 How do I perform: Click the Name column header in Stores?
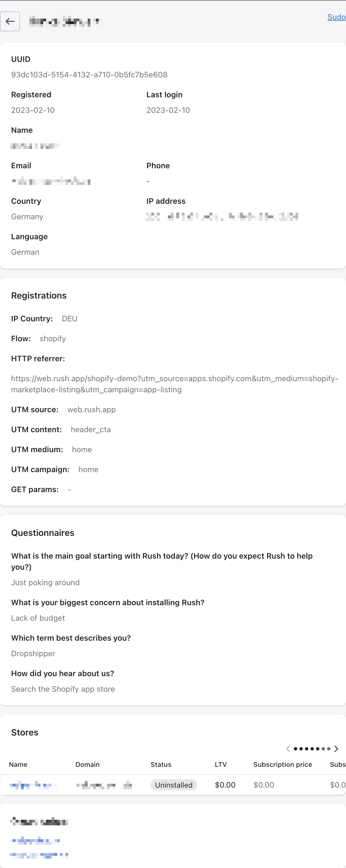click(x=18, y=765)
